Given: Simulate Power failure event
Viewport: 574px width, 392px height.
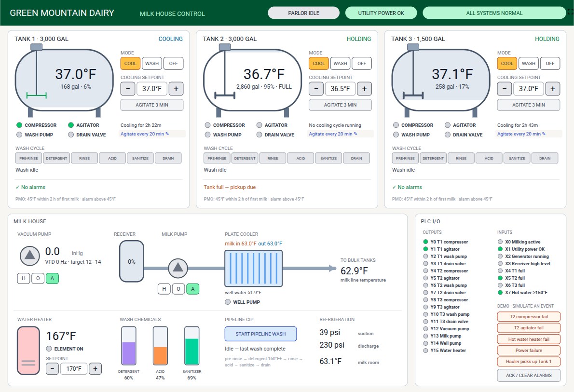Looking at the screenshot, I should click(x=529, y=350).
